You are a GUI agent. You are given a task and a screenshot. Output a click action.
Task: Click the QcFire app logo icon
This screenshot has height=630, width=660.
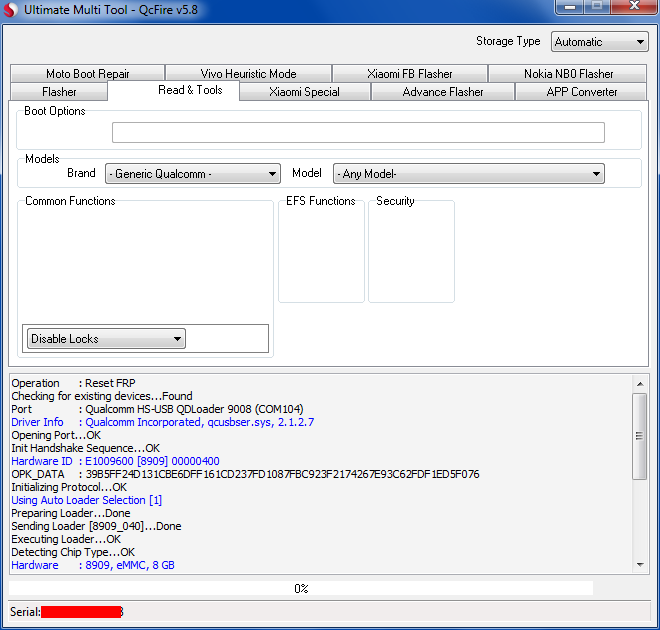click(x=11, y=10)
